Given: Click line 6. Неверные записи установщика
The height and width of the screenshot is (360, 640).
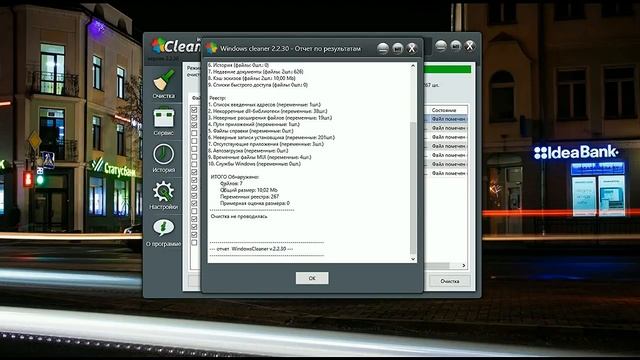Looking at the screenshot, I should [272, 138].
